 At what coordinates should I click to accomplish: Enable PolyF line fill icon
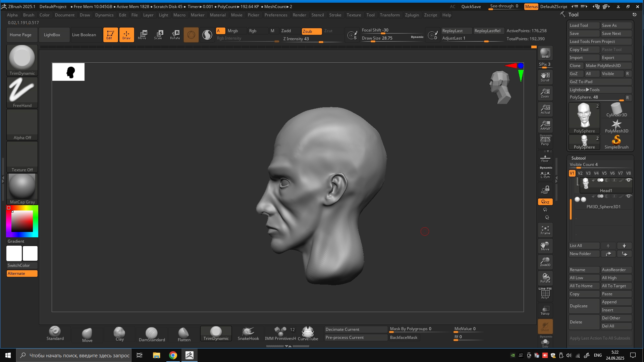click(545, 294)
